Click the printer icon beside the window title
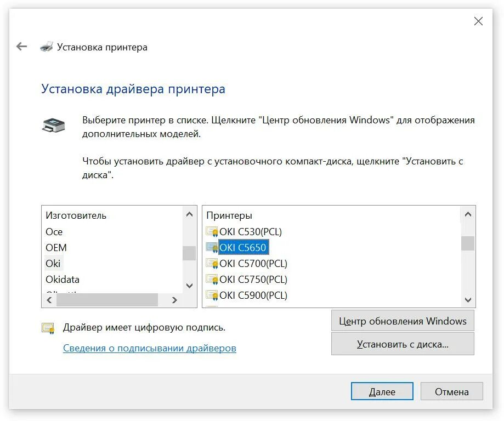Image resolution: width=504 pixels, height=421 pixels. [47, 47]
